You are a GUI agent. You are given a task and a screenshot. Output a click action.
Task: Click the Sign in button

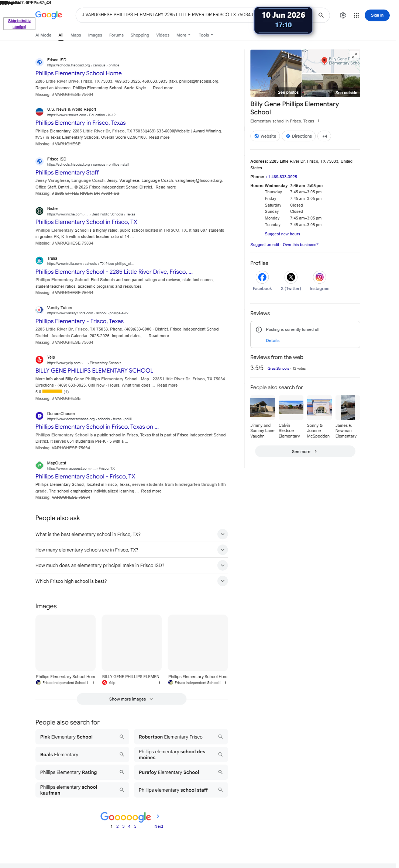(x=377, y=15)
